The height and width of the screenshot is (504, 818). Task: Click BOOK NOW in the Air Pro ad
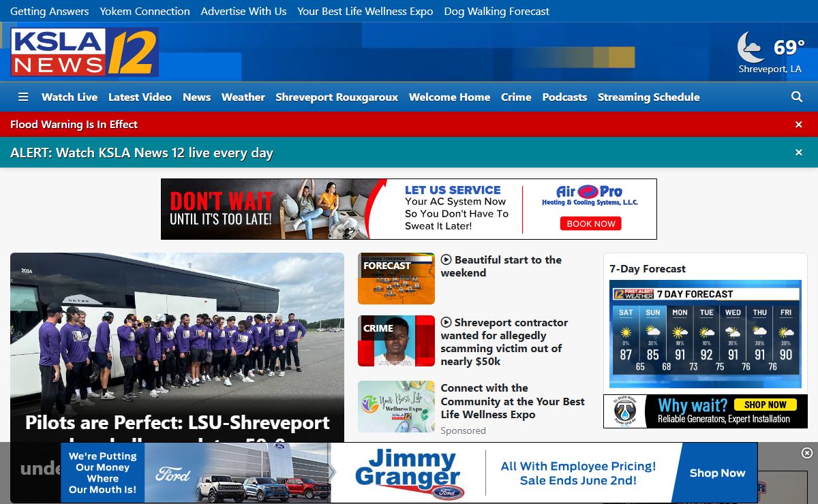click(591, 223)
